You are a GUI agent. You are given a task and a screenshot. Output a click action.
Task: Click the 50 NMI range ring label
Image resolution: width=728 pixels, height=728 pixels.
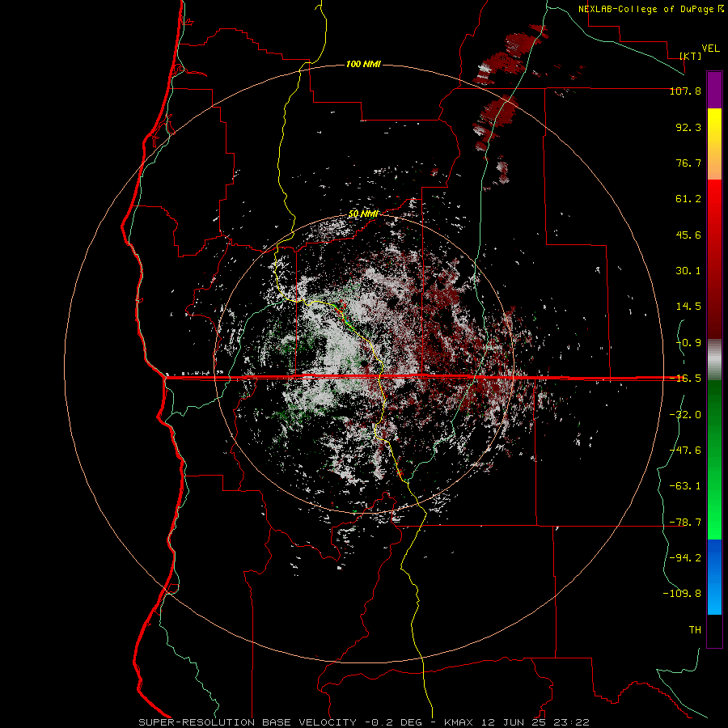click(363, 214)
